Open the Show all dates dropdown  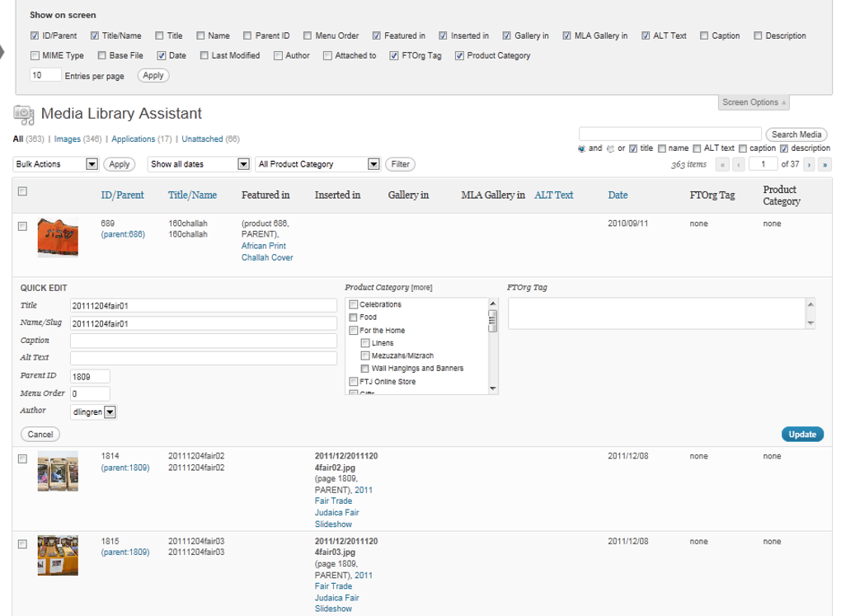[197, 164]
